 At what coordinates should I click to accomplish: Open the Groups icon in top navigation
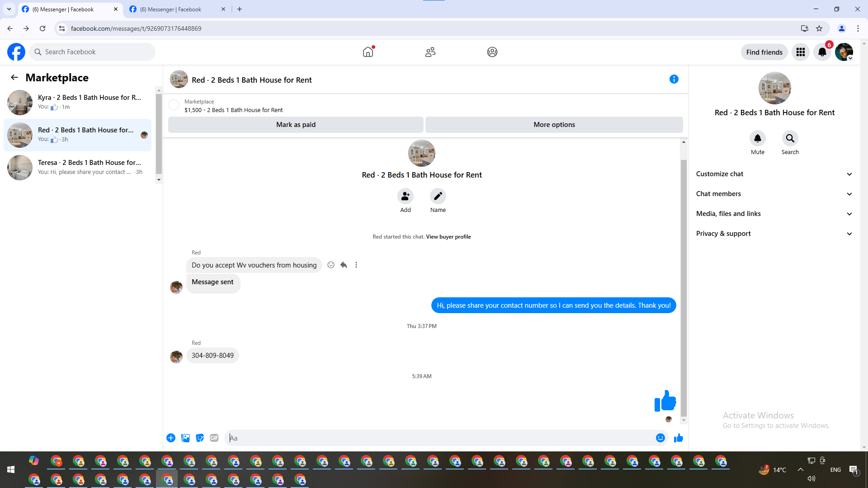(x=492, y=52)
